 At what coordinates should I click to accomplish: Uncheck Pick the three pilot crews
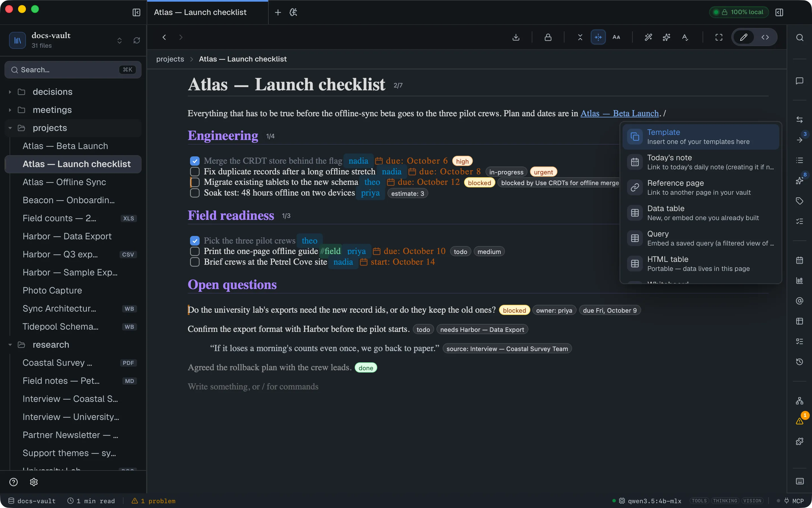click(x=195, y=240)
